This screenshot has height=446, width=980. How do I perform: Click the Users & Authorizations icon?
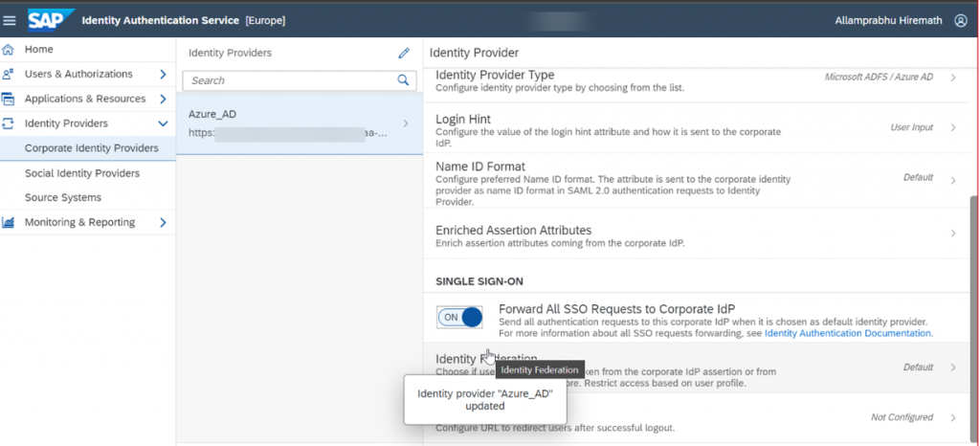point(8,75)
